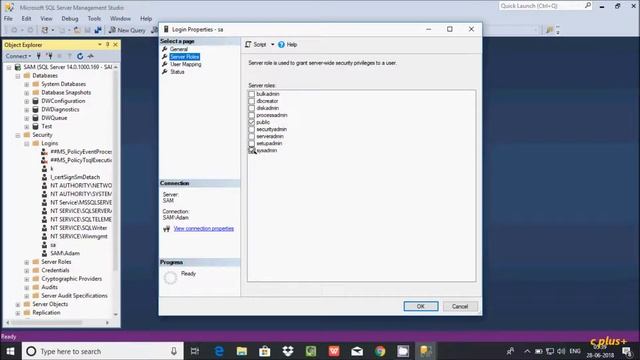Click the View connection properties link
This screenshot has height=360, width=640.
pos(204,229)
